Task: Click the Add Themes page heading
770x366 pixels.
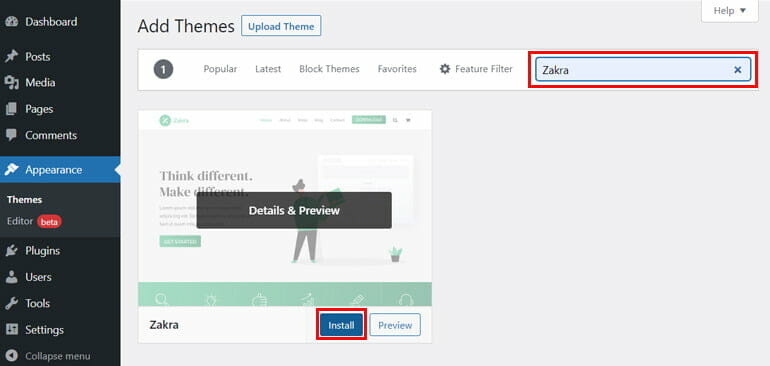Action: coord(186,26)
